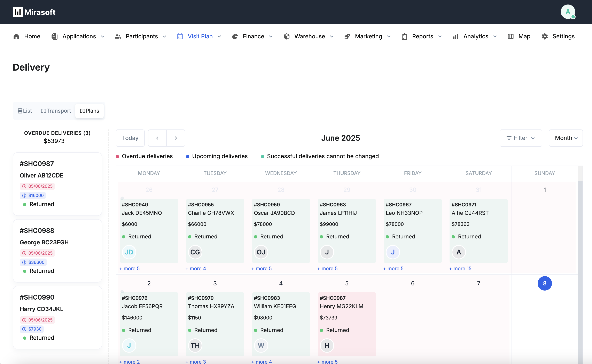This screenshot has height=364, width=592.
Task: Switch to the List tab
Action: (x=25, y=111)
